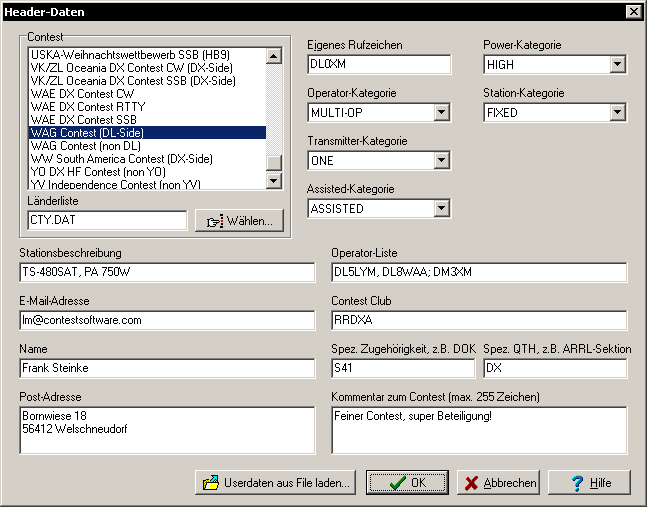Open help via the Hilfe button
The image size is (647, 507).
point(588,483)
